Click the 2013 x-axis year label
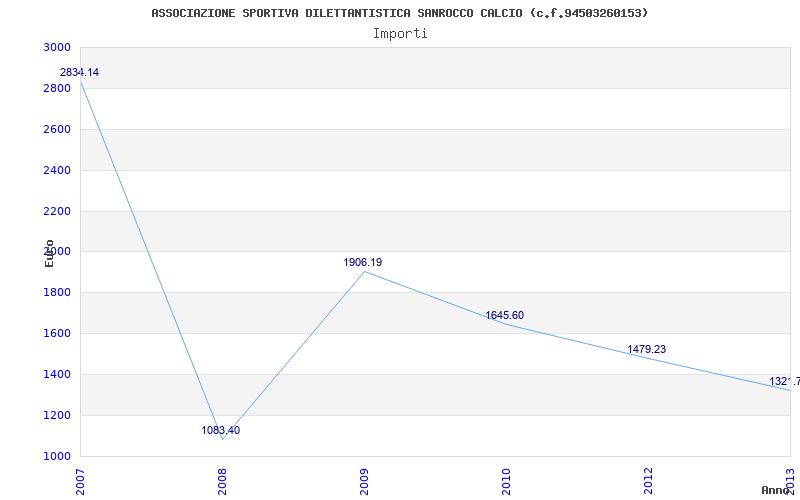The image size is (800, 500). [x=790, y=481]
